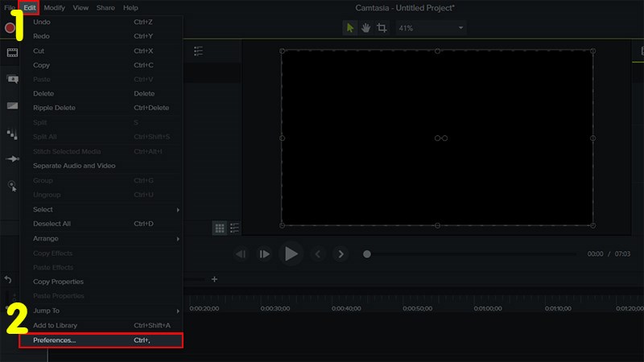644x362 pixels.
Task: Click the add track plus button
Action: pos(214,279)
